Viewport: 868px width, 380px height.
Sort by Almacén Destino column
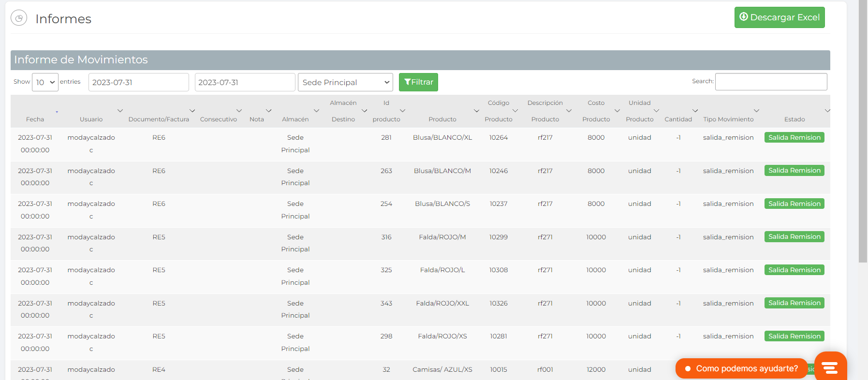[x=343, y=111]
